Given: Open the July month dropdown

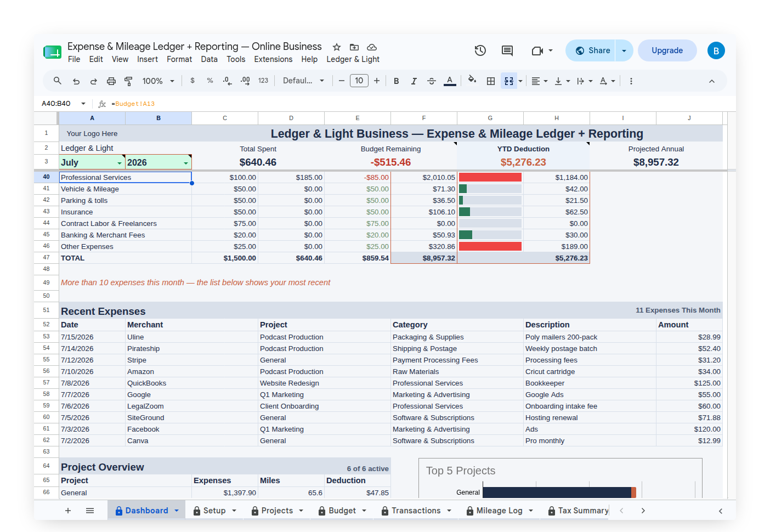Looking at the screenshot, I should [x=120, y=163].
